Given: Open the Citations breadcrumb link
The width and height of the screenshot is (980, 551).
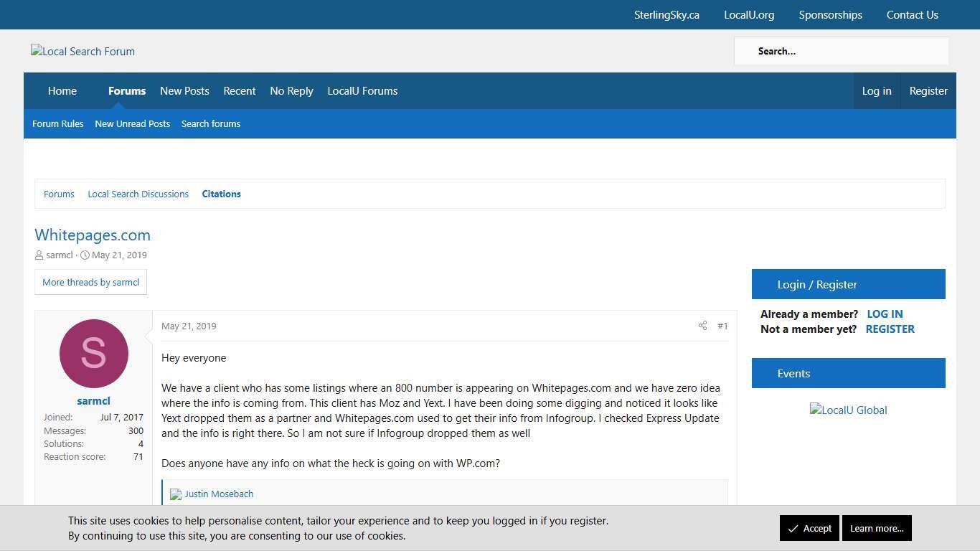Looking at the screenshot, I should tap(221, 194).
